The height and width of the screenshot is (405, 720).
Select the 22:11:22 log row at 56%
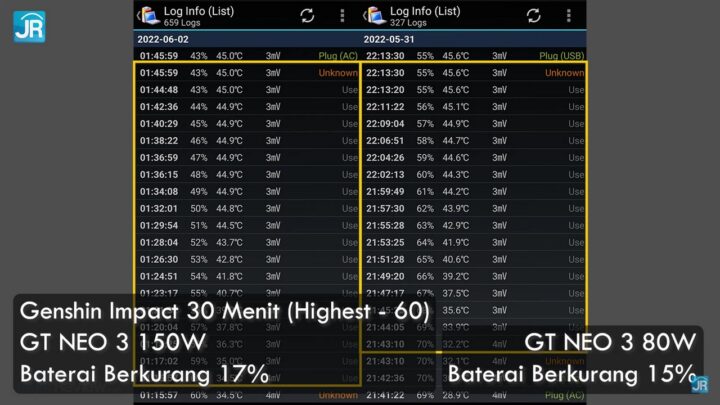point(473,107)
